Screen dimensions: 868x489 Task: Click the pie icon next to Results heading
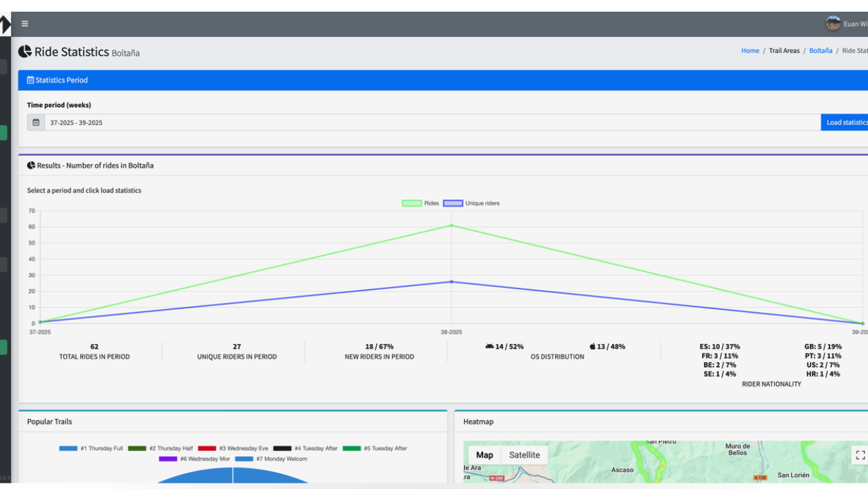coord(30,165)
